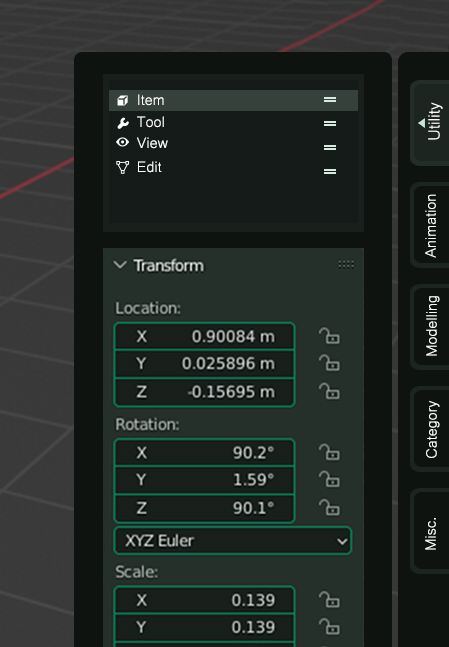Select the Tool tab row
Image resolution: width=449 pixels, height=647 pixels.
[x=233, y=123]
